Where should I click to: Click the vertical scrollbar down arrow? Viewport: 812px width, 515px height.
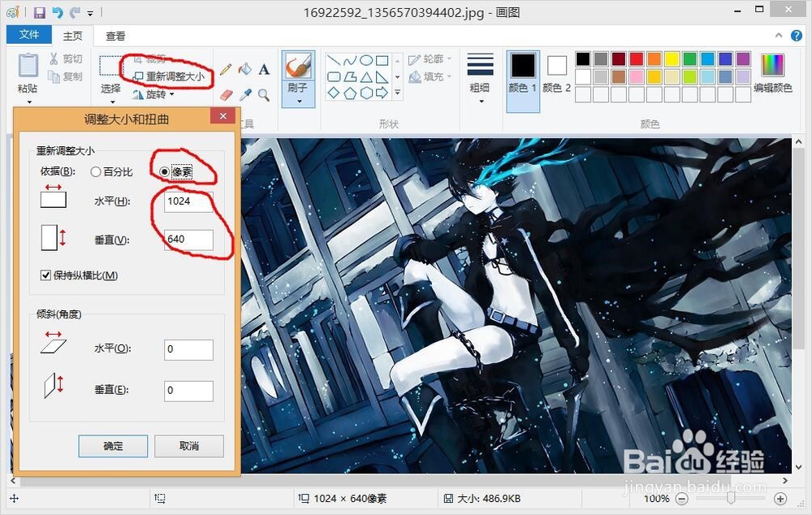click(x=798, y=467)
